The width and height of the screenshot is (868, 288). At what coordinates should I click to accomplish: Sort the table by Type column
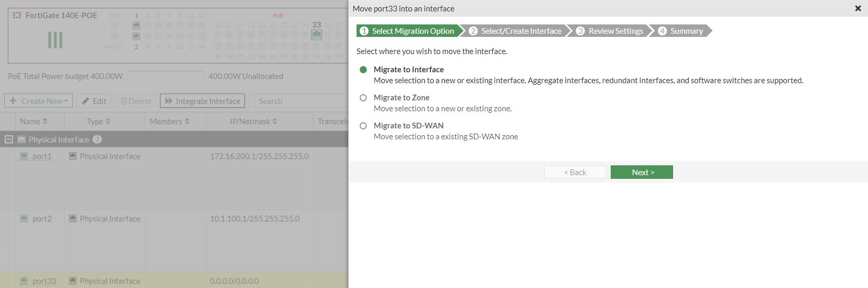coord(99,121)
